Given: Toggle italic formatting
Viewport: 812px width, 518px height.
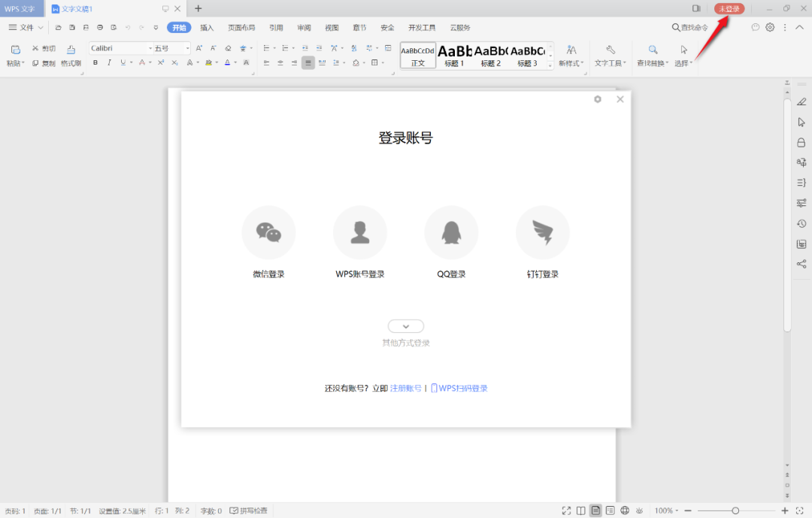Looking at the screenshot, I should tap(109, 62).
